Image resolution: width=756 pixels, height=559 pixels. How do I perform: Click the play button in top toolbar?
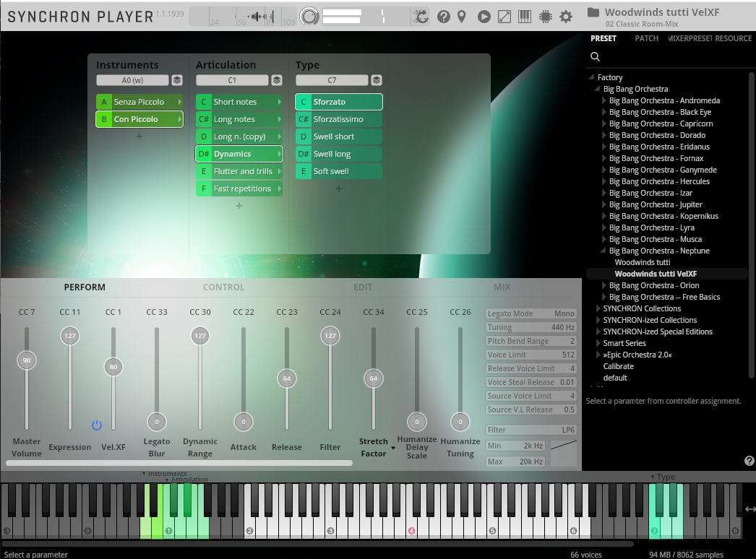coord(484,17)
